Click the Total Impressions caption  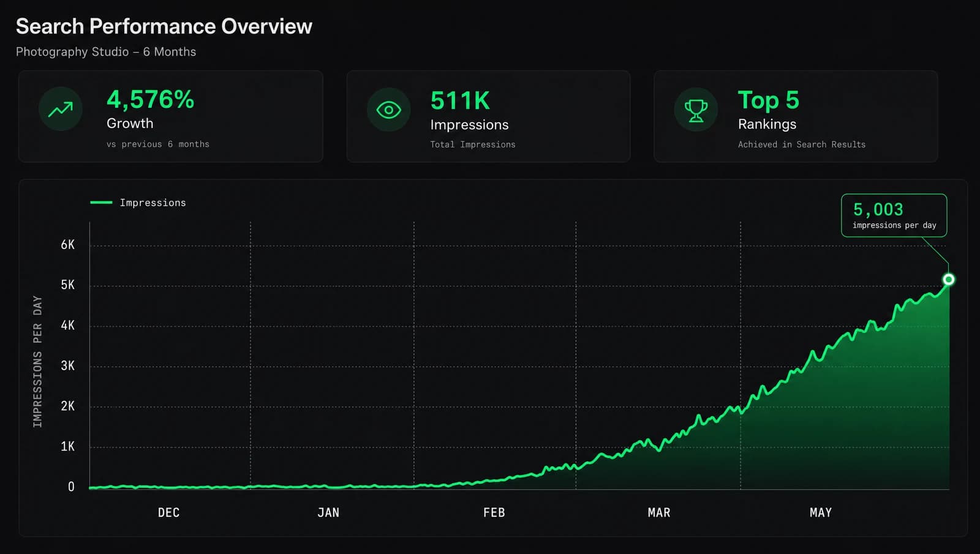473,144
